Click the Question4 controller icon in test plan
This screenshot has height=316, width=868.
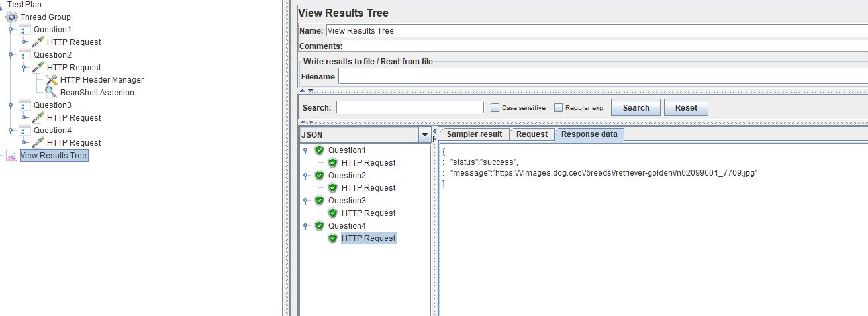pyautogui.click(x=25, y=131)
